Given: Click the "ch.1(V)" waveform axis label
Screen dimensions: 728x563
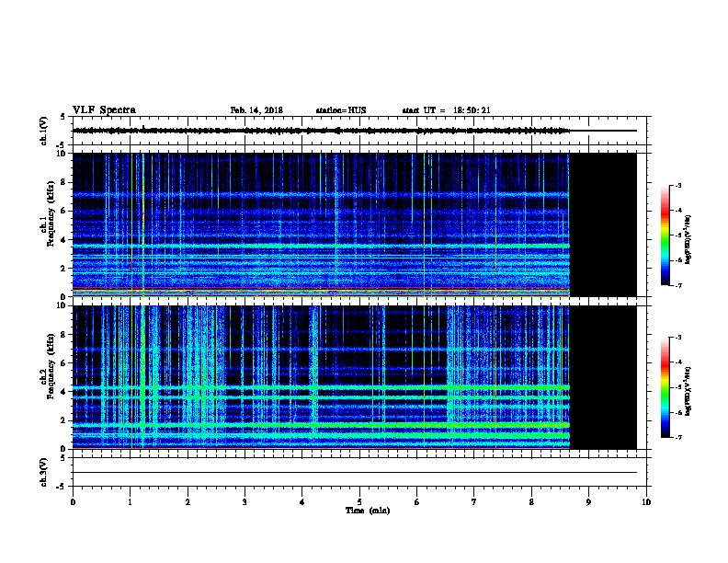Looking at the screenshot, I should 44,131.
